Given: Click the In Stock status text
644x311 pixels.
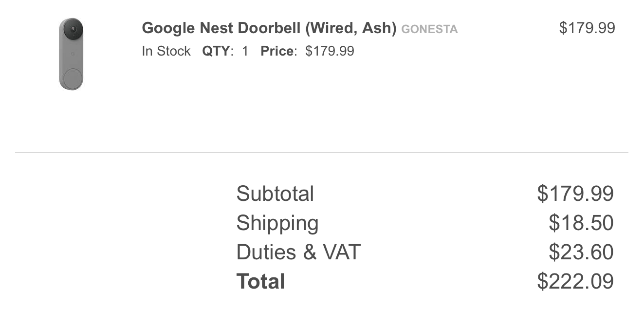Looking at the screenshot, I should tap(166, 51).
